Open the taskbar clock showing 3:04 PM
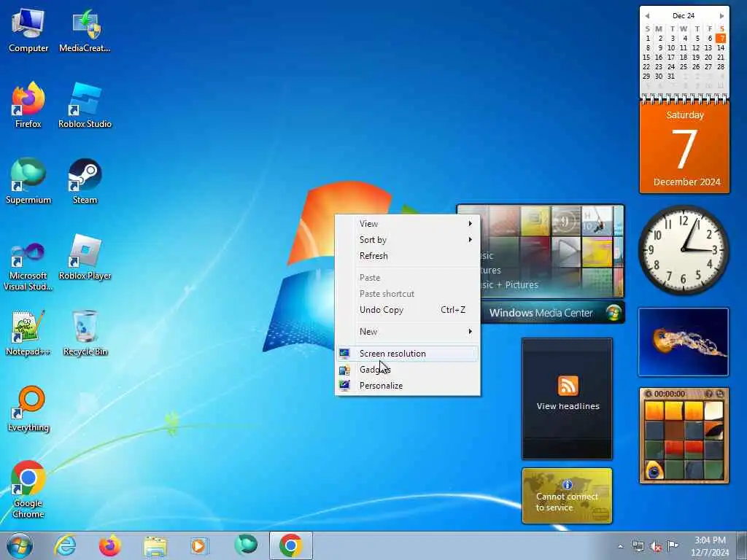 (710, 546)
